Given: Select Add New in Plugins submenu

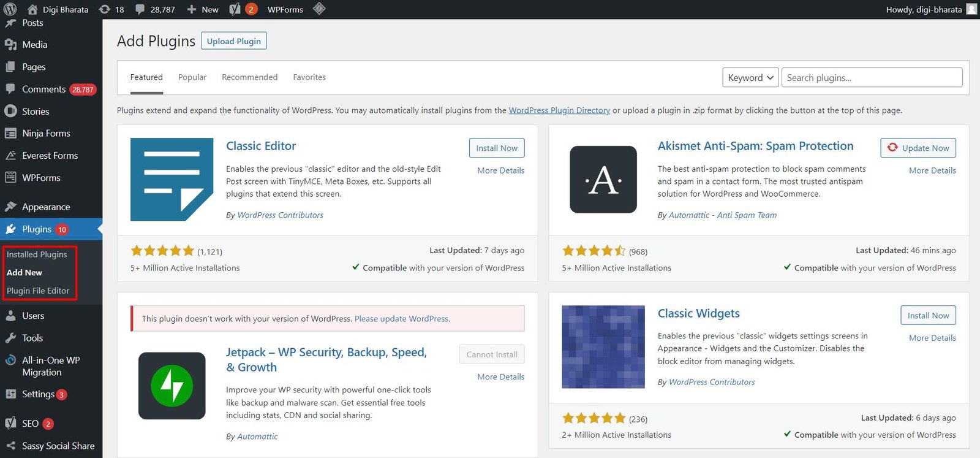Looking at the screenshot, I should pyautogui.click(x=24, y=272).
